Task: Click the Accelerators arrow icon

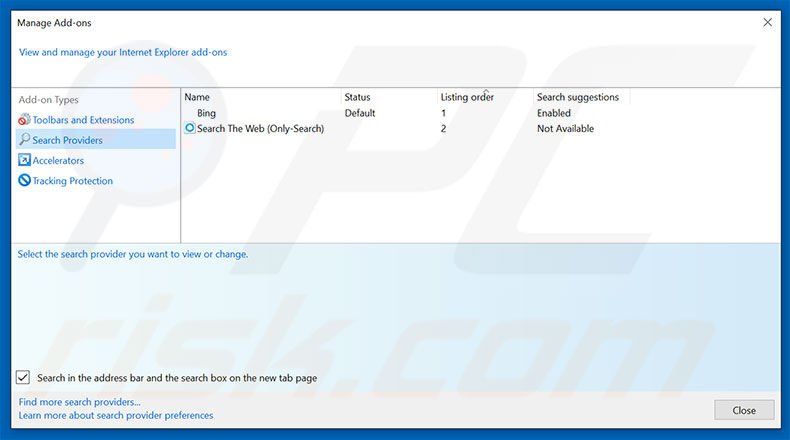Action: click(x=24, y=160)
